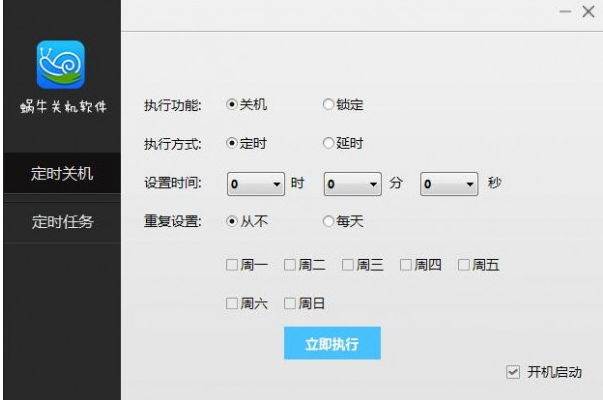This screenshot has width=603, height=400.
Task: Click the 蜗牛关机软件 title text
Action: click(63, 107)
